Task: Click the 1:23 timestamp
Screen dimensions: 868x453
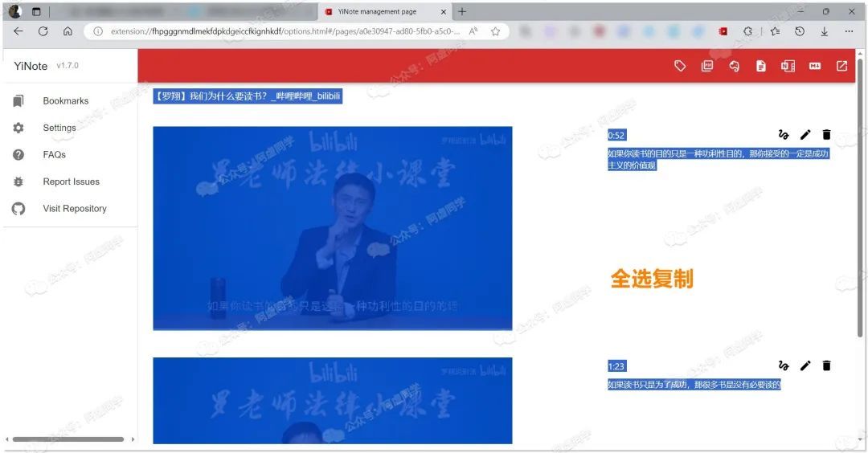Action: (616, 366)
